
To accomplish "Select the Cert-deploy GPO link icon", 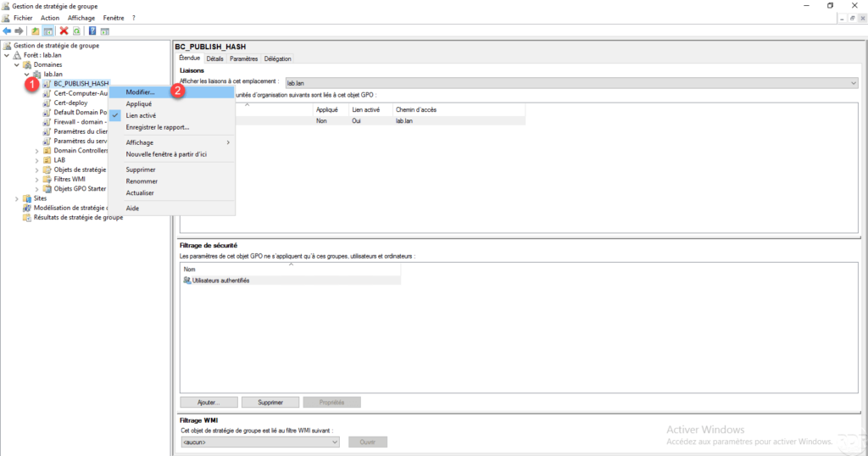I will pos(47,103).
